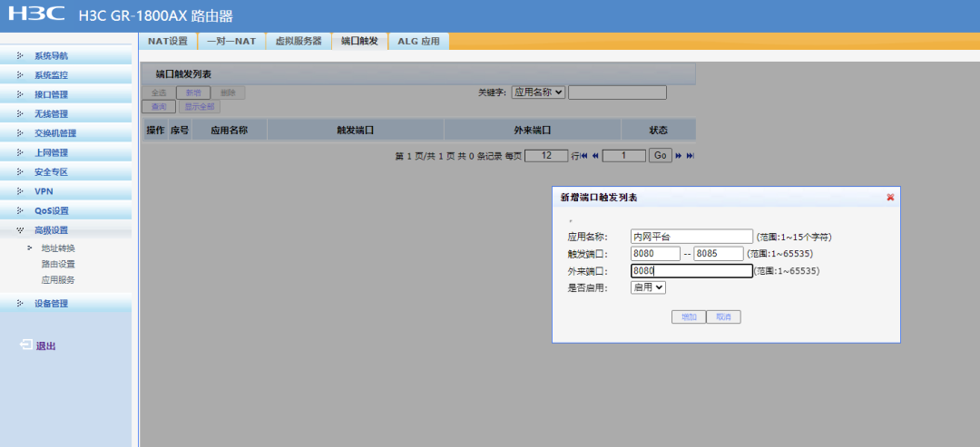Go to the first page arrow

(x=584, y=155)
